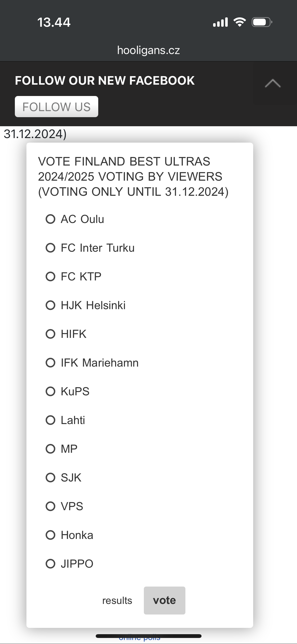Screen dimensions: 297x644
Task: Pick VPS as your vote
Action: point(50,506)
